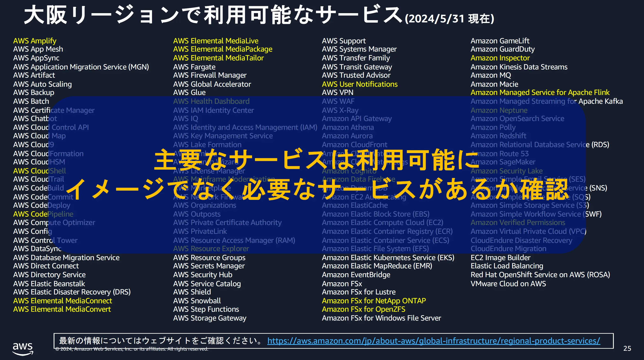Select 'Amazon Elastic Kubernetes Service (EKS)'

pos(388,258)
